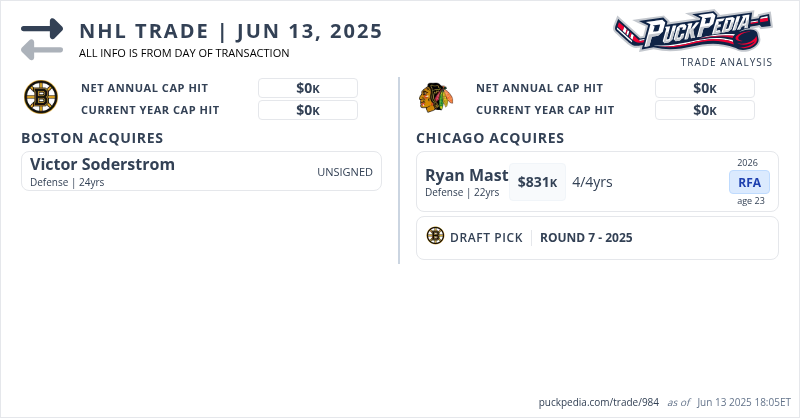Viewport: 800px width, 418px height.
Task: Click the Boston Acquires heading
Action: point(92,138)
